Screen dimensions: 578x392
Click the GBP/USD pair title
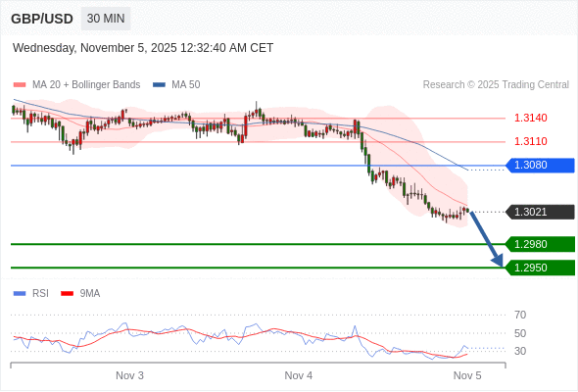point(42,19)
